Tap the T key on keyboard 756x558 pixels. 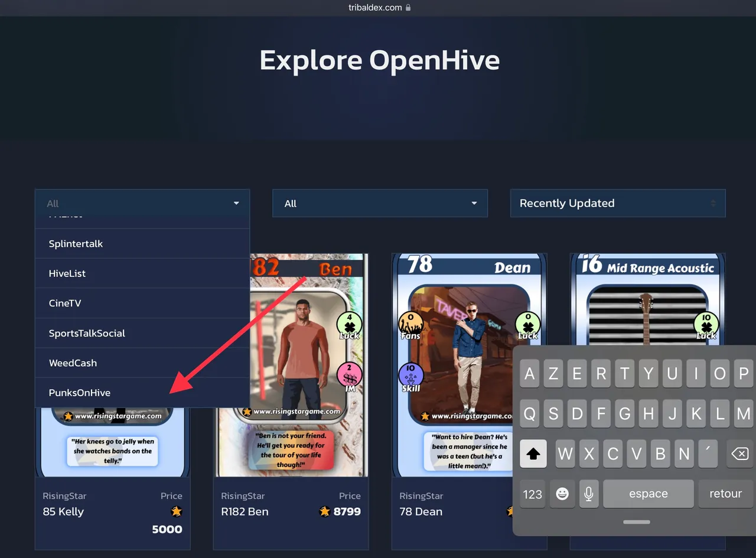[x=625, y=374]
